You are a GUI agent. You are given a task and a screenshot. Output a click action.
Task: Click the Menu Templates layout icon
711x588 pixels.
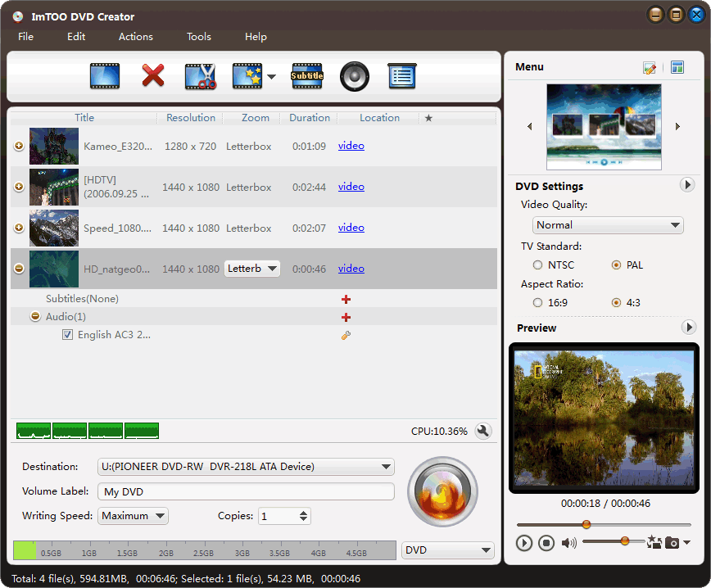(677, 67)
